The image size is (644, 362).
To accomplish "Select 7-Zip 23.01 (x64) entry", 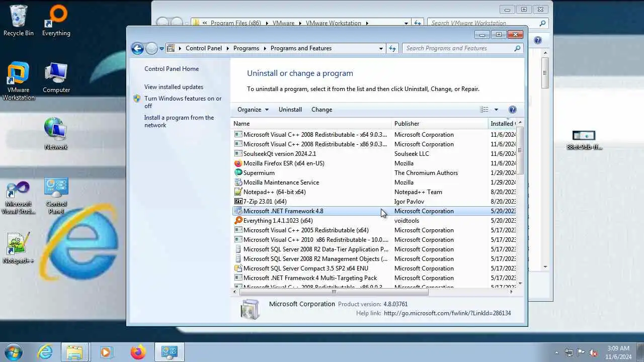I will pyautogui.click(x=375, y=202).
